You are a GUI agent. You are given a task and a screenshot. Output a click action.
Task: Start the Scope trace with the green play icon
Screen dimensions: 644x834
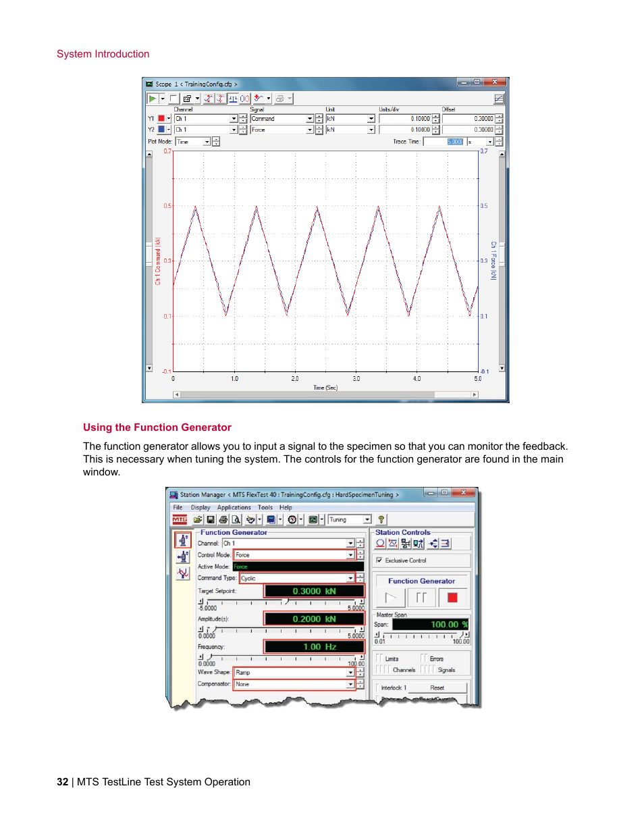click(153, 99)
